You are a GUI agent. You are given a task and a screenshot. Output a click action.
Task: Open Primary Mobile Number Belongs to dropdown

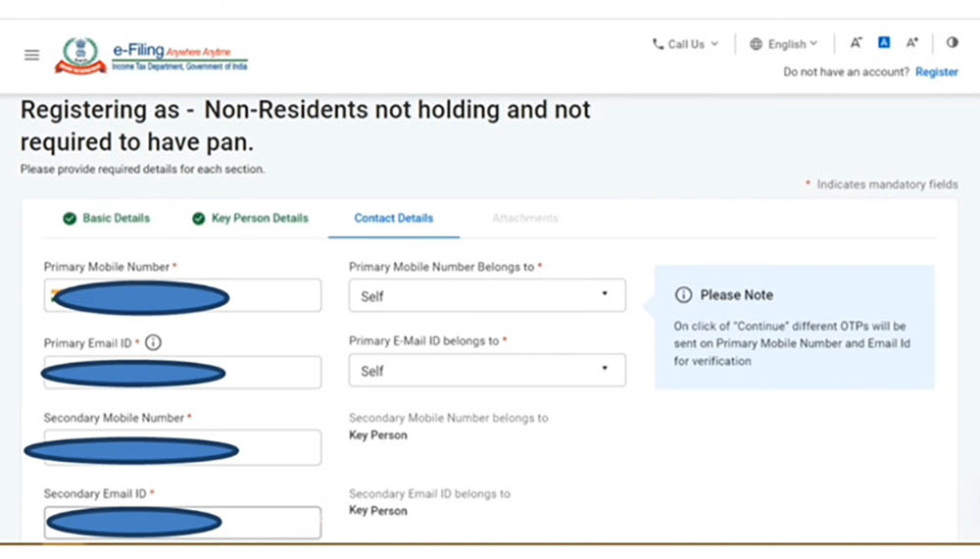click(487, 295)
